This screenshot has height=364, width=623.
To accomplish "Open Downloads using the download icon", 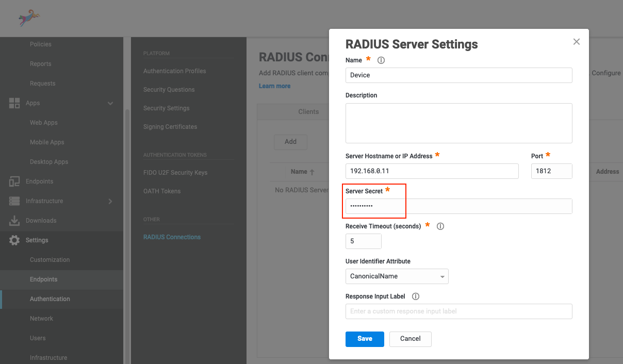I will point(14,220).
